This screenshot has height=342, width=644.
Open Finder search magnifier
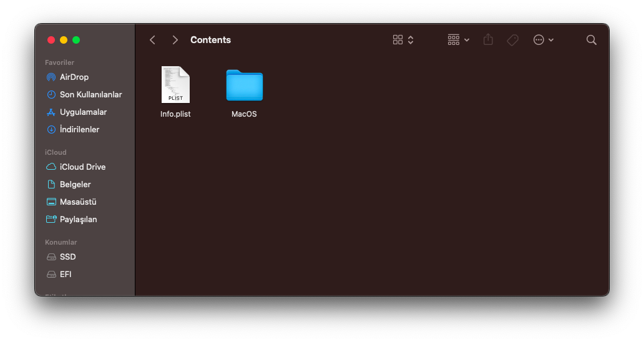pyautogui.click(x=592, y=40)
